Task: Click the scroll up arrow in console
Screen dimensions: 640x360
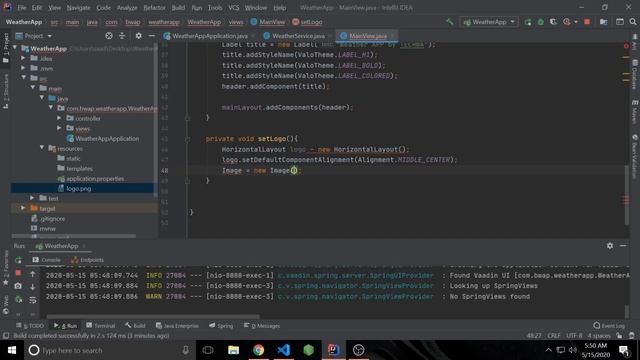Action: (33, 273)
